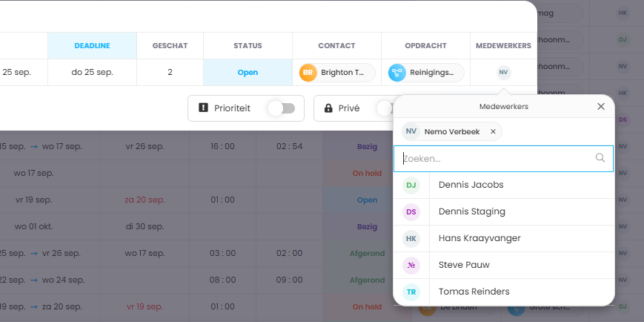This screenshot has width=644, height=322.
Task: Click the Prioriteit exclamation icon
Action: tap(204, 108)
